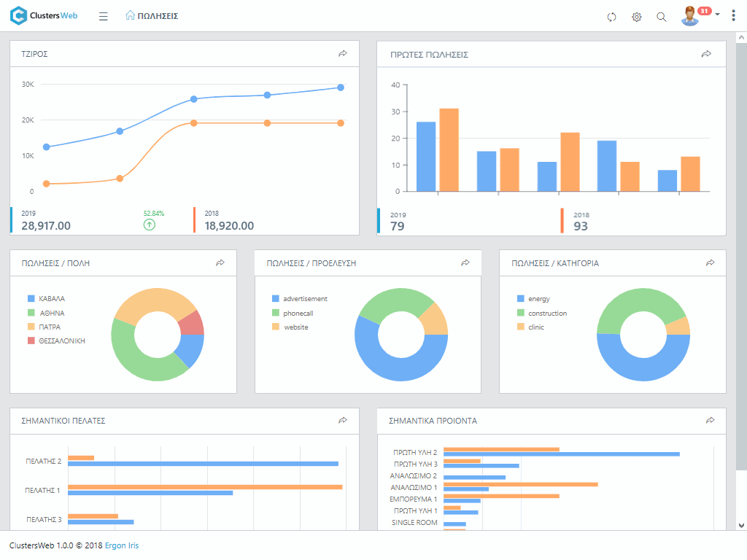Click the search magnifier icon
The image size is (747, 560).
[662, 17]
